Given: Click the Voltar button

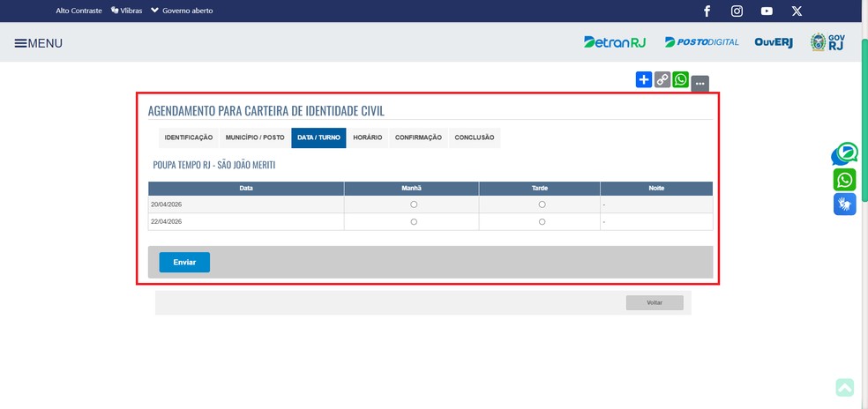Looking at the screenshot, I should click(x=655, y=302).
